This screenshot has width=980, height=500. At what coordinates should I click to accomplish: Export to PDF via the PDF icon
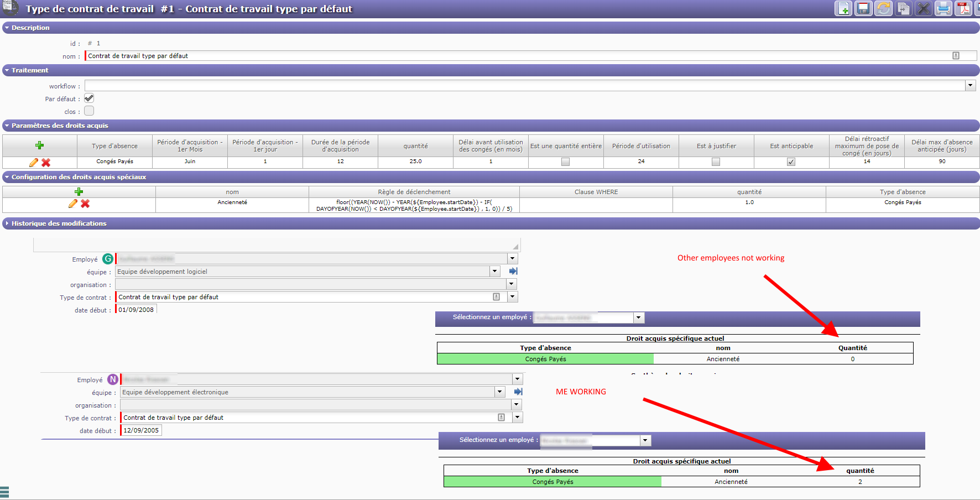click(x=963, y=9)
